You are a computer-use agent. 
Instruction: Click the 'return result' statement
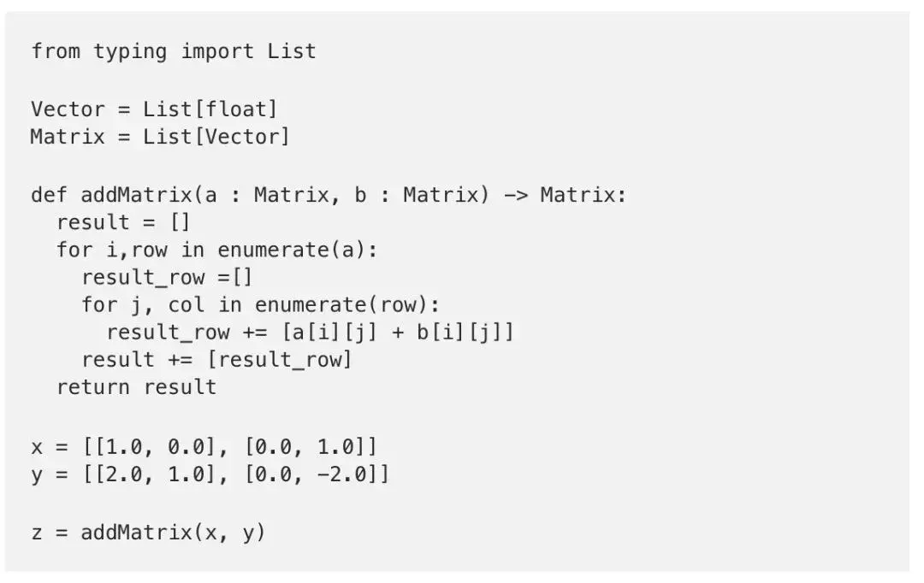[136, 386]
